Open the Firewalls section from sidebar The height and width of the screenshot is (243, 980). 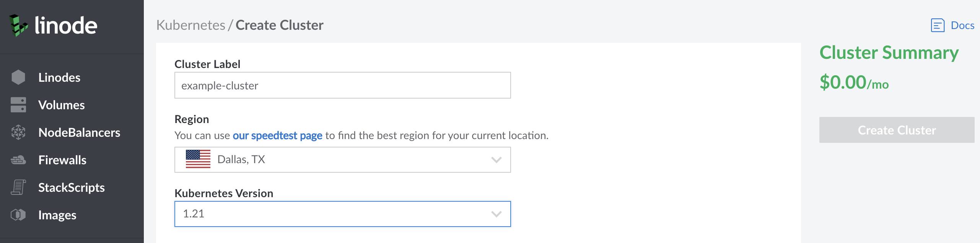coord(62,160)
